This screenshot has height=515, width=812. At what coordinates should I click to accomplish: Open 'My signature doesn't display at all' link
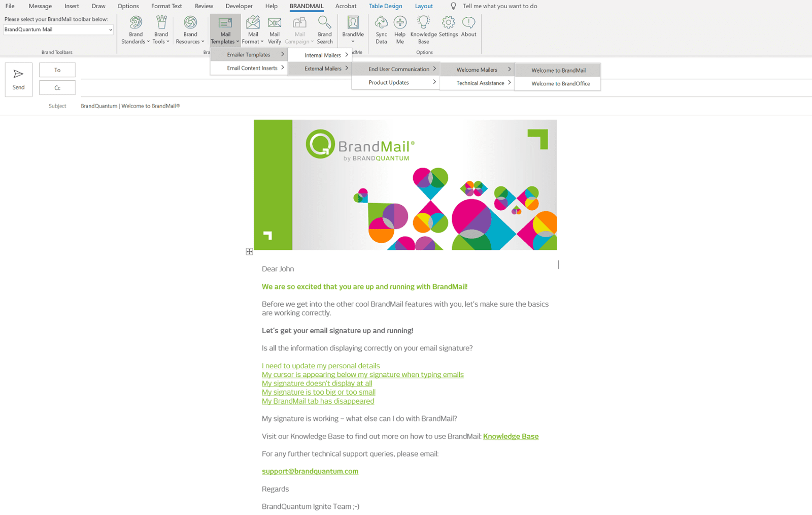tap(317, 383)
